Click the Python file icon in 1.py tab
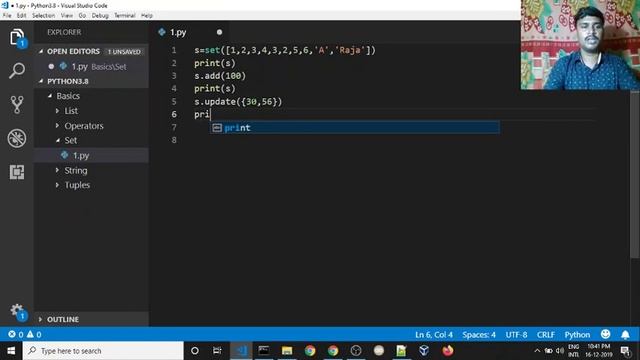The image size is (640, 360). tap(162, 32)
